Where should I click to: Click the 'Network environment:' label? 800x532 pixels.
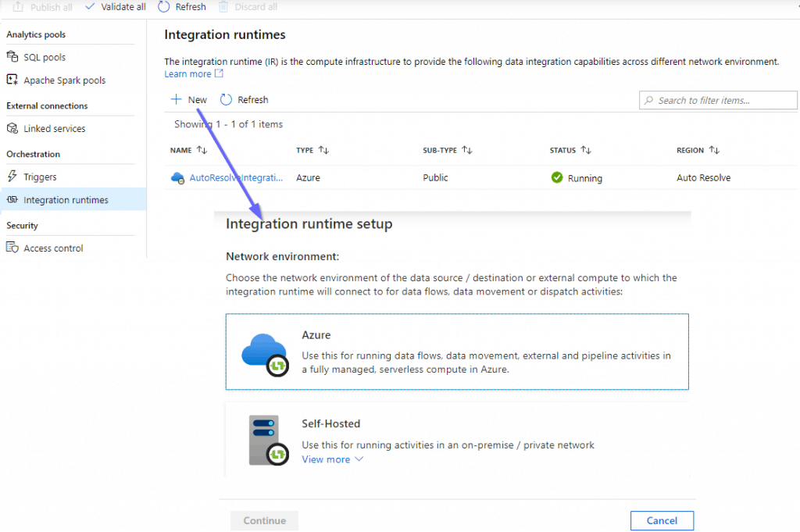click(x=282, y=256)
